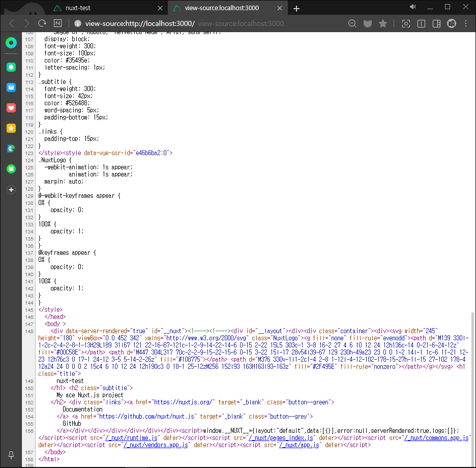
Task: Open the /_nuxt/app.js script link
Action: point(299,445)
